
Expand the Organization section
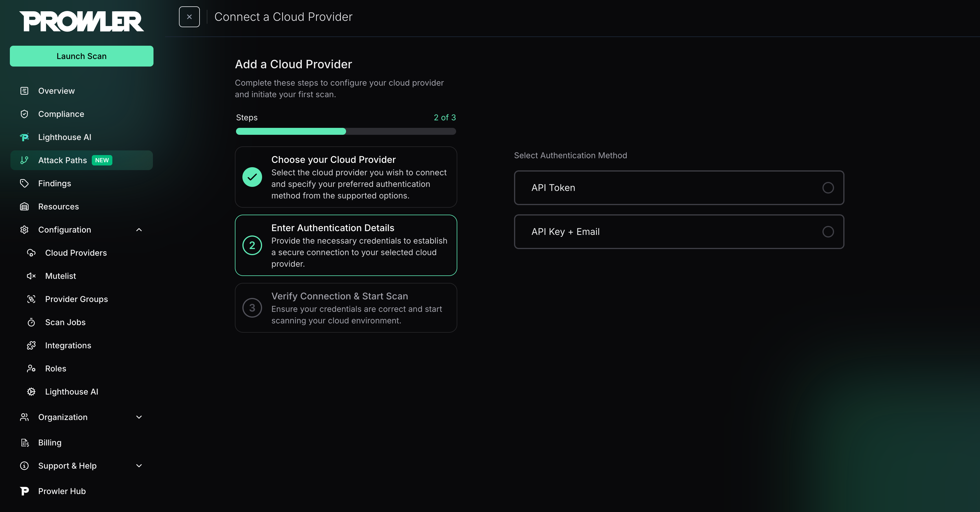(x=139, y=417)
